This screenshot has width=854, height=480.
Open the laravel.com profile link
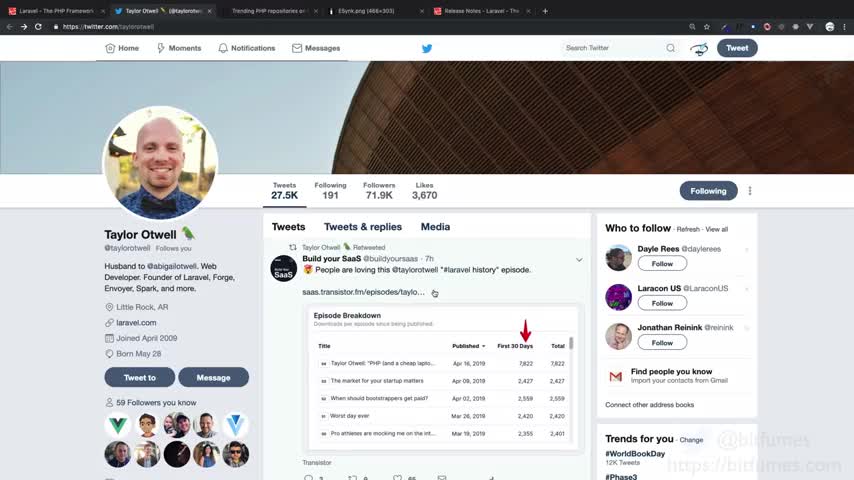point(136,323)
